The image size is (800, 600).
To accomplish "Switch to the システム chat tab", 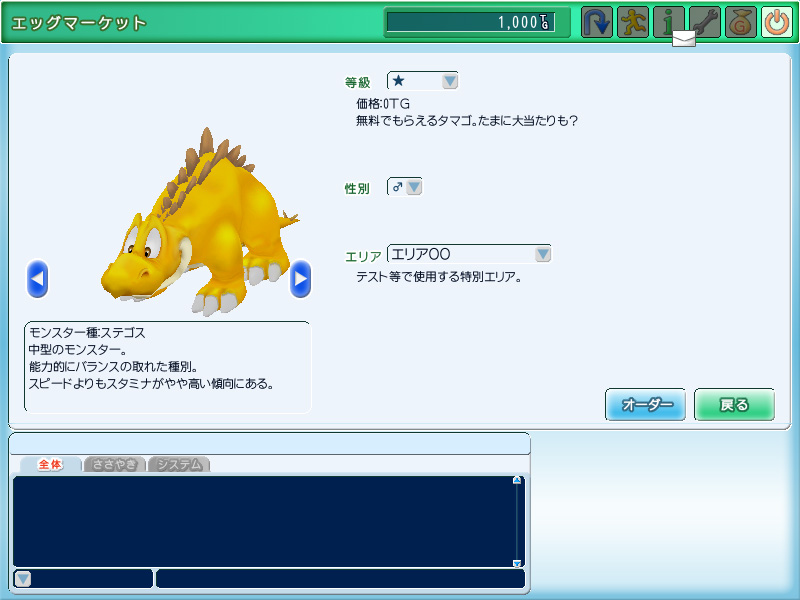I will (x=179, y=464).
